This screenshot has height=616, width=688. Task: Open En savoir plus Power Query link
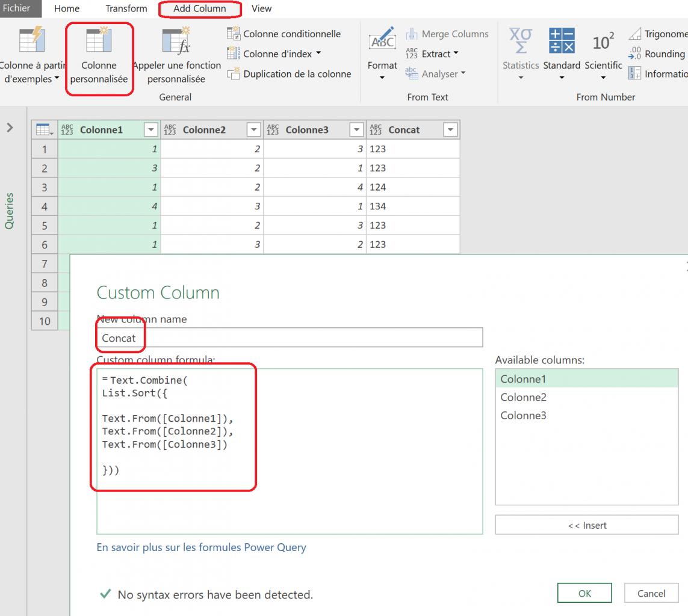point(202,547)
